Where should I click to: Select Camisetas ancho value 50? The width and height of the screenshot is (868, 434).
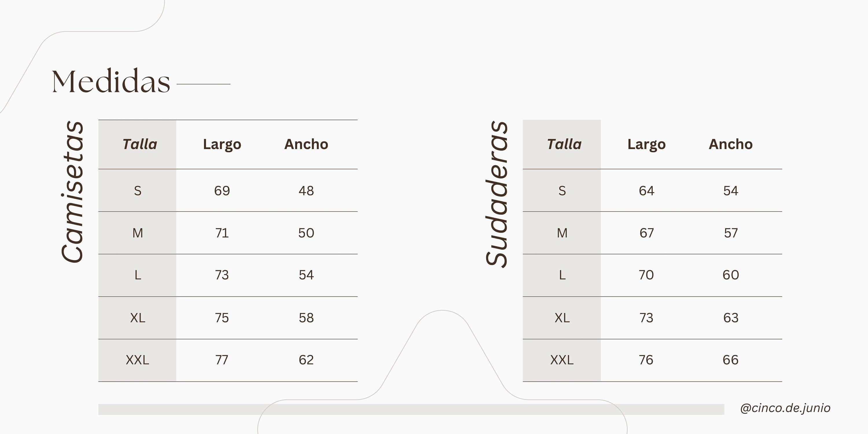pyautogui.click(x=306, y=233)
